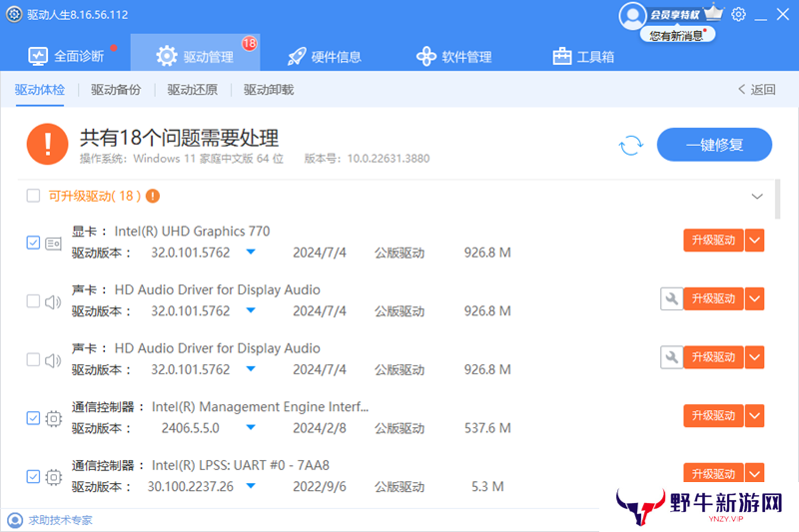The height and width of the screenshot is (532, 799).
Task: Open version dropdown for 30.100.2237.26
Action: point(251,486)
